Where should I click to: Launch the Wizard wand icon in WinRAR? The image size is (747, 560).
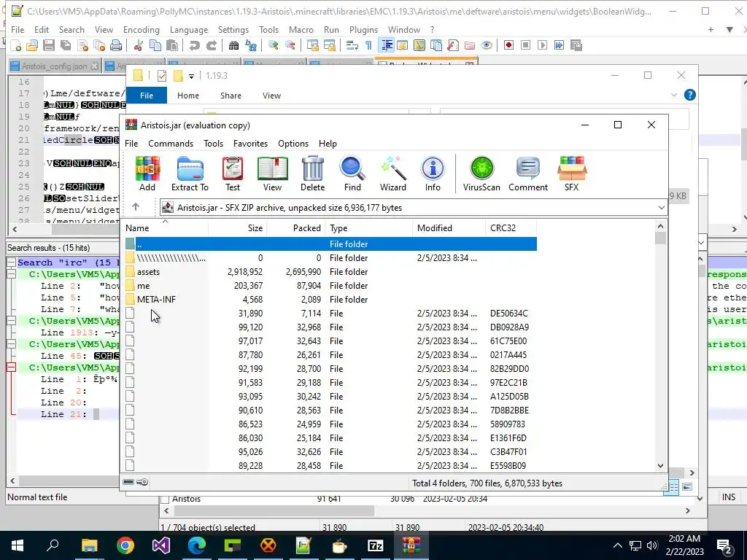point(393,174)
